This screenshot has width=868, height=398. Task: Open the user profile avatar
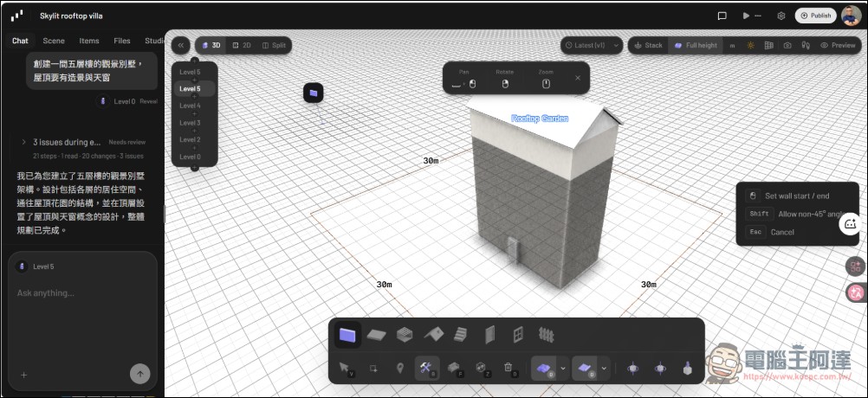pyautogui.click(x=852, y=16)
